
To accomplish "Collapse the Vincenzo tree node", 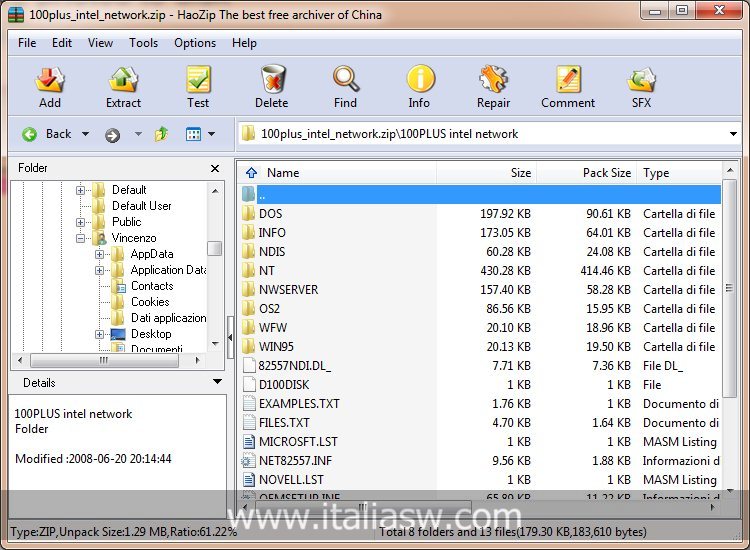I will pyautogui.click(x=80, y=238).
